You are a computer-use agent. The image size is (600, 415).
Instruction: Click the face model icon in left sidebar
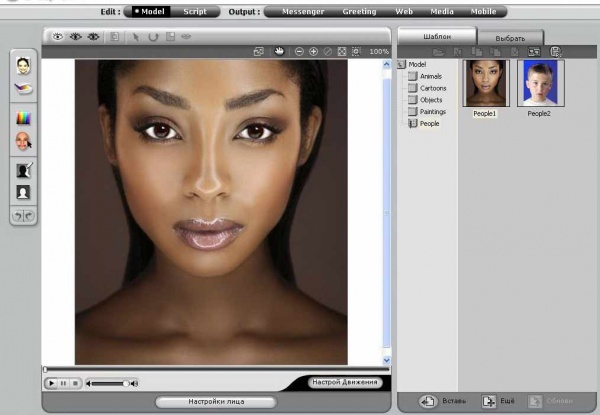click(23, 65)
